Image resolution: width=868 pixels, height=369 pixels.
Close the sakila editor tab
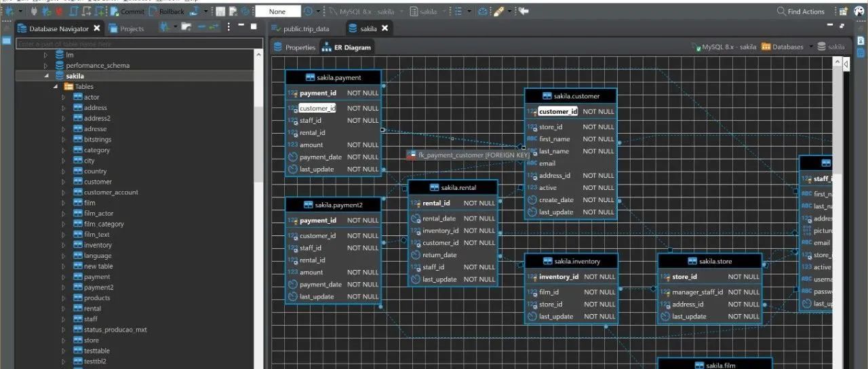[x=384, y=28]
